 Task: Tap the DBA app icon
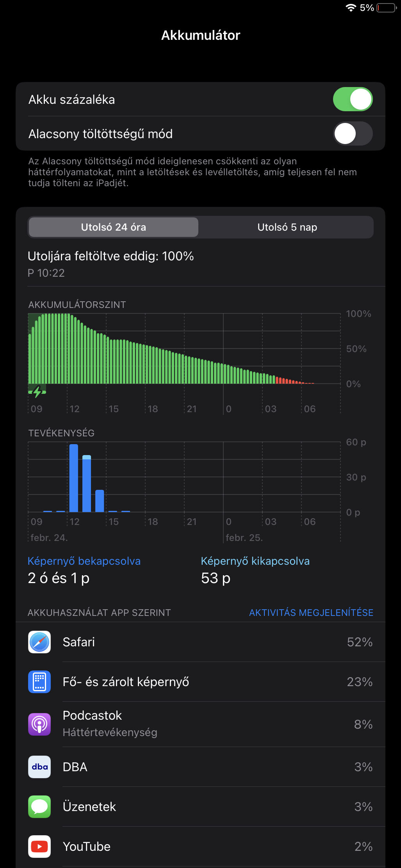(39, 767)
